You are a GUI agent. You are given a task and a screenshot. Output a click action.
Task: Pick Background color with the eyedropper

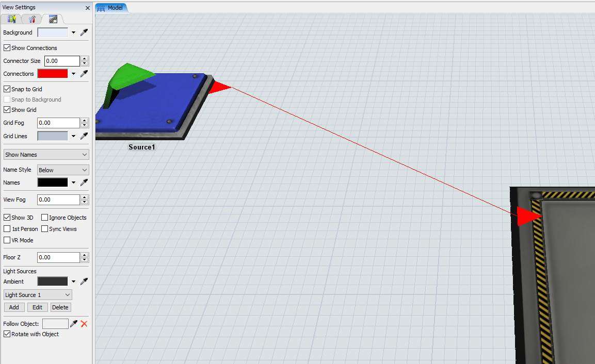(84, 32)
